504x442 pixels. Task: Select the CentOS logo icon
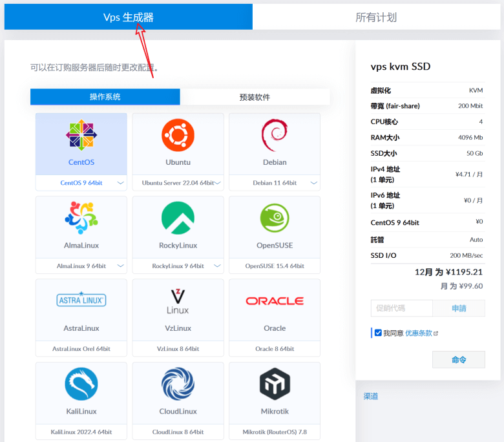coord(81,135)
